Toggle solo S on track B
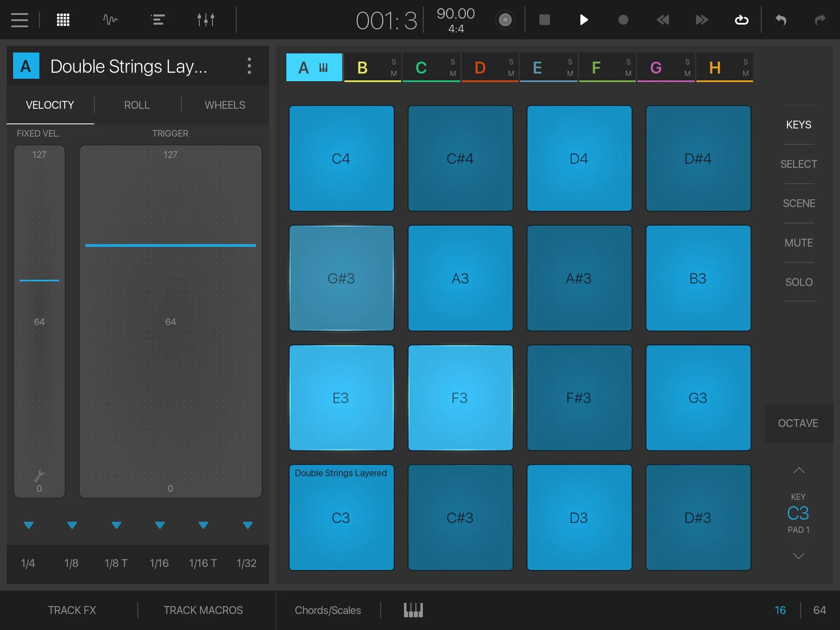The image size is (840, 630). 394,62
